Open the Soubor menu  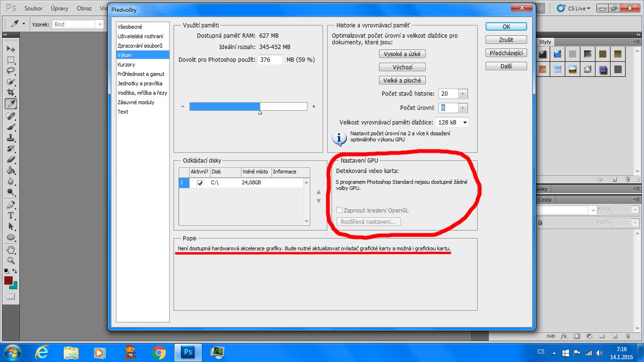[33, 8]
